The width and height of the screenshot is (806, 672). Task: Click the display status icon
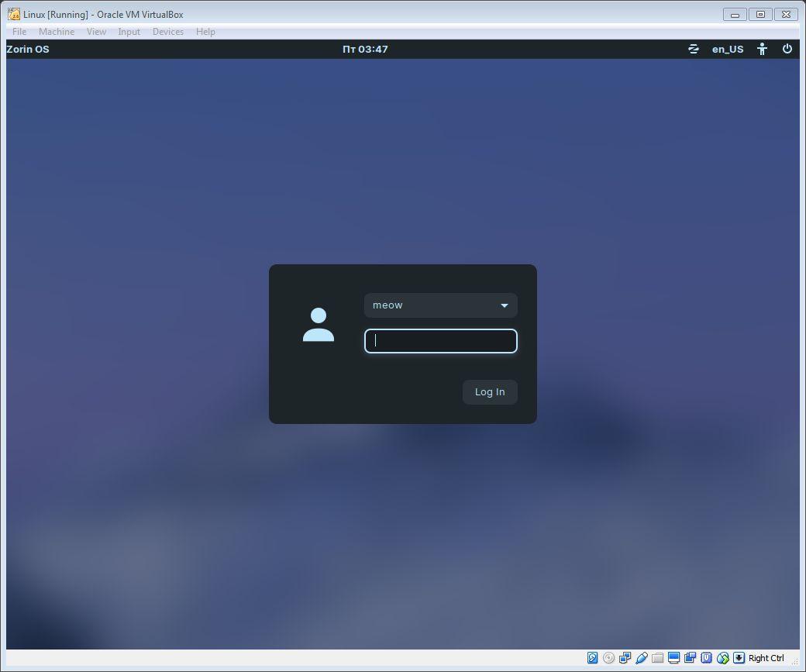(674, 658)
